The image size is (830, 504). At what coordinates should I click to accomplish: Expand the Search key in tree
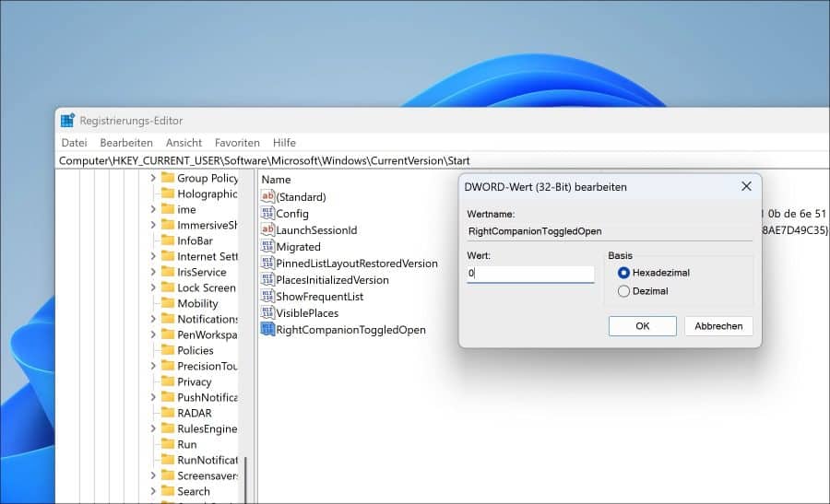point(153,491)
